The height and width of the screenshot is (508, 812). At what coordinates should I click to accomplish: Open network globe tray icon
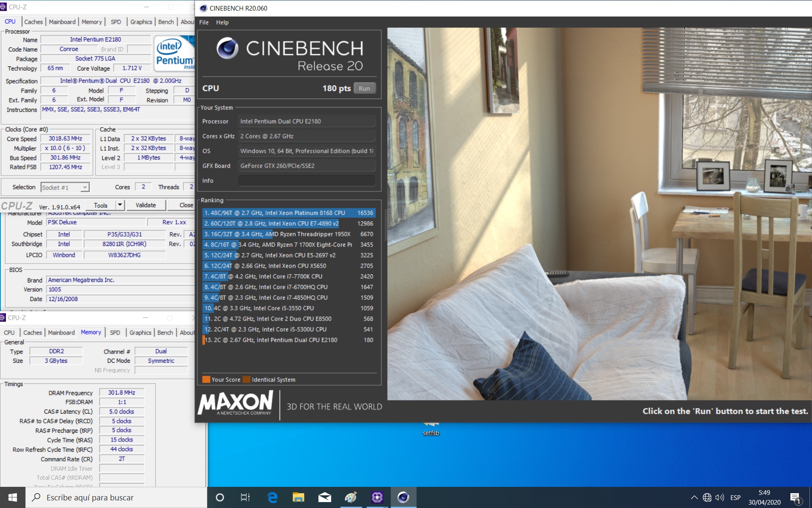click(707, 497)
